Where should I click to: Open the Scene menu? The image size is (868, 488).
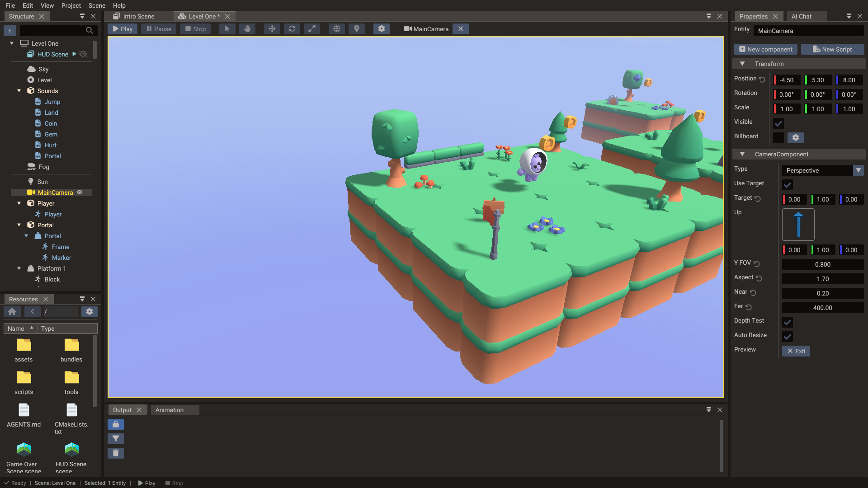(x=97, y=5)
